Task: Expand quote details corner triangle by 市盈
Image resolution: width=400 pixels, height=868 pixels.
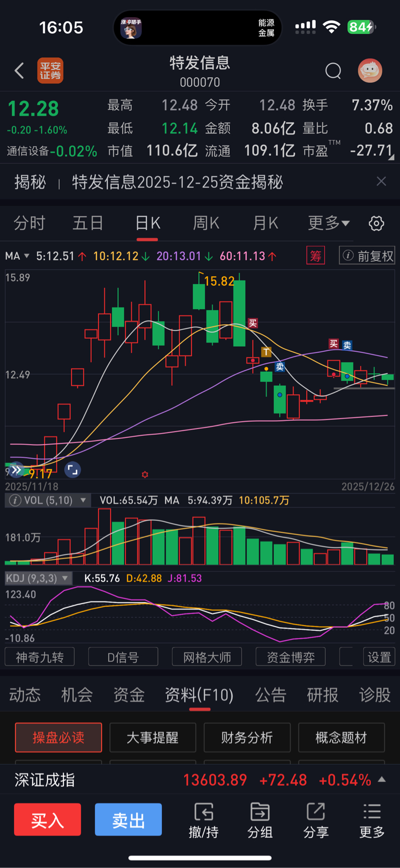Action: point(391,156)
